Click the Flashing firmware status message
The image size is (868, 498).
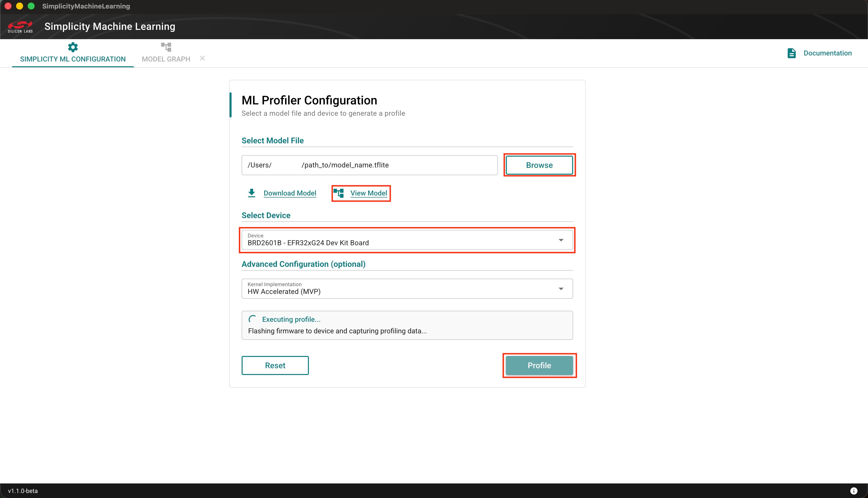click(x=337, y=331)
